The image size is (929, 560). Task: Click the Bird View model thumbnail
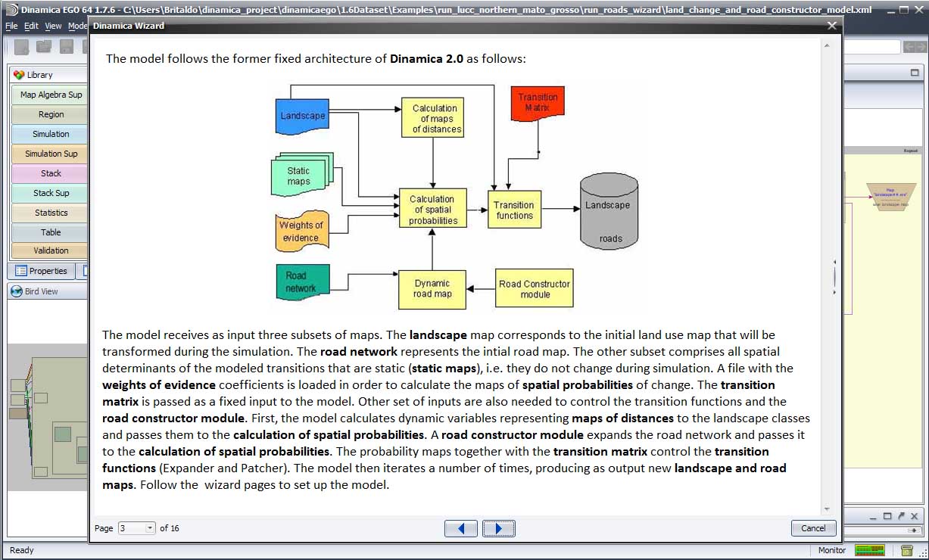[48, 417]
